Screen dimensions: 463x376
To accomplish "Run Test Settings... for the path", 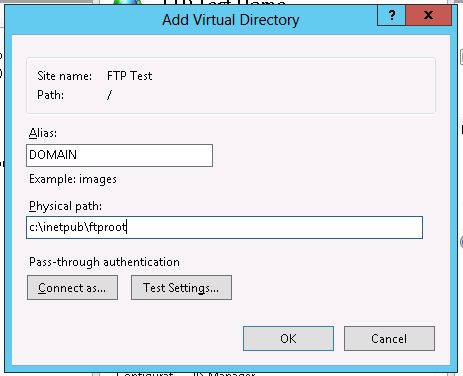I will [181, 288].
